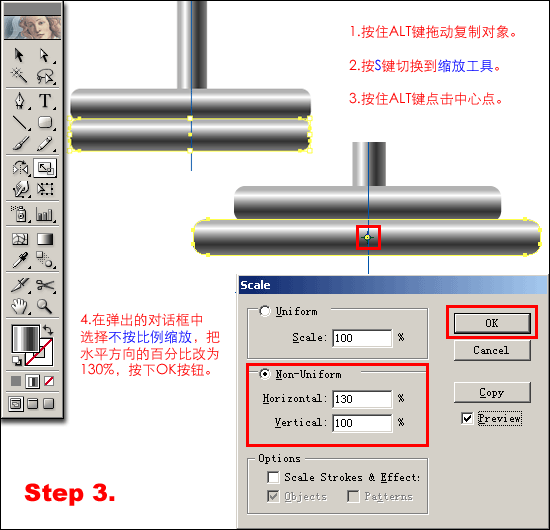Select the Hand tool
550x530 pixels.
click(20, 306)
